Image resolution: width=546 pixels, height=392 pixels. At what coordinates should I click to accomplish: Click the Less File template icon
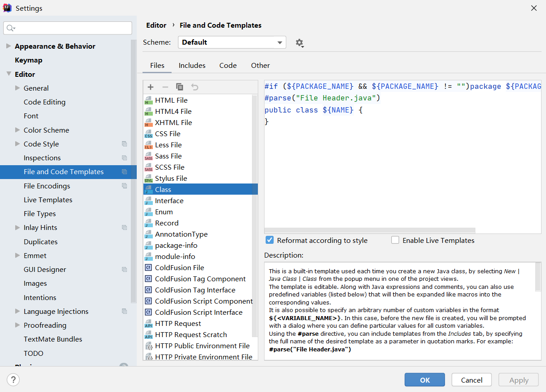click(x=148, y=145)
